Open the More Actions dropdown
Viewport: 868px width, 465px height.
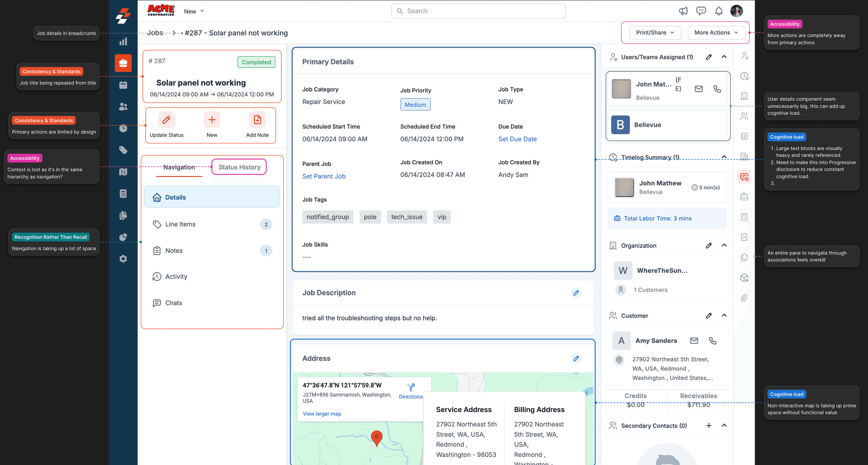click(x=716, y=33)
